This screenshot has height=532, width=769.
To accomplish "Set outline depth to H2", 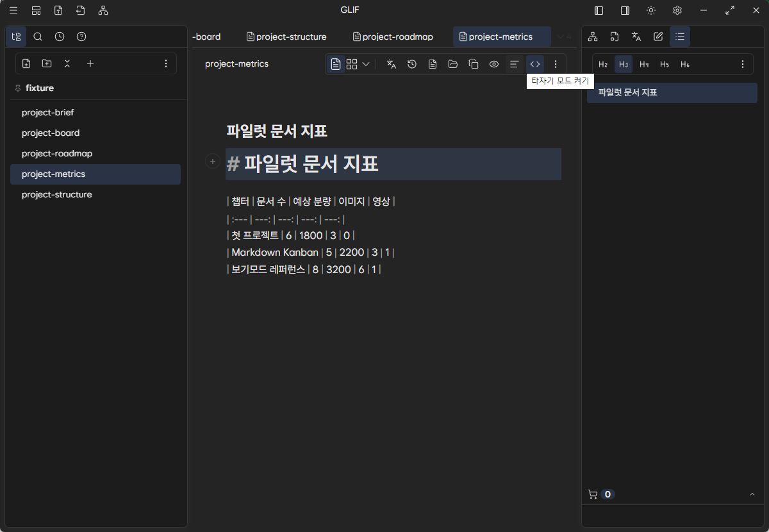I will [x=603, y=64].
